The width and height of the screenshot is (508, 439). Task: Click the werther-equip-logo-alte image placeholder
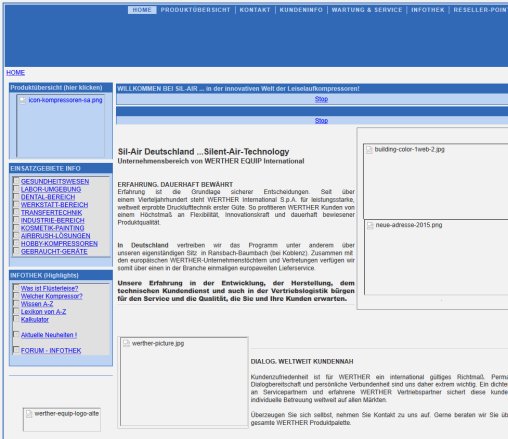point(62,419)
